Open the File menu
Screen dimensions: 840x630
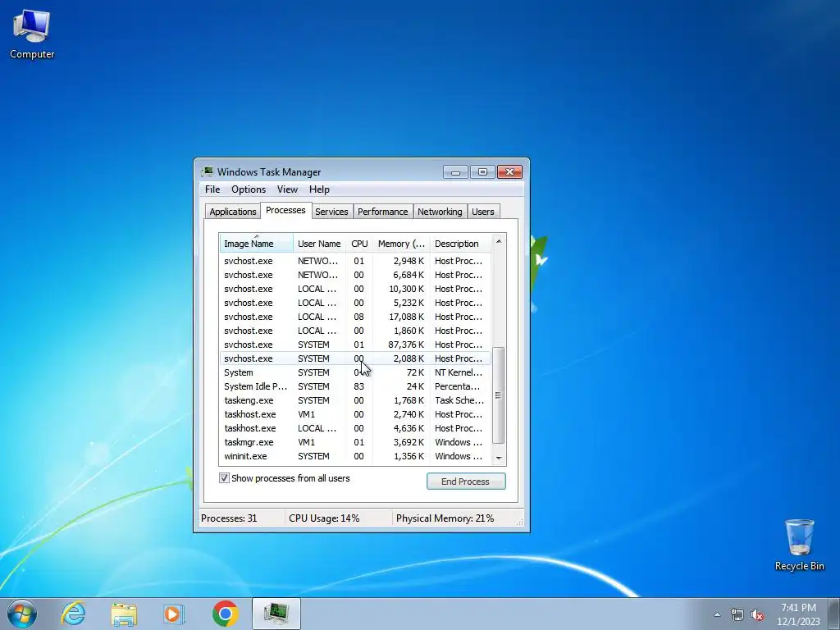click(212, 189)
